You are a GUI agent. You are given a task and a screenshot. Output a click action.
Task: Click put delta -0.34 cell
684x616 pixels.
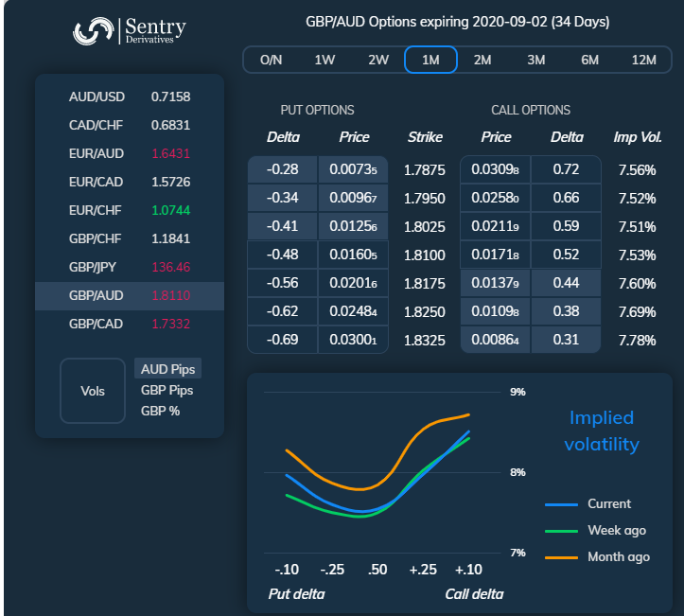pyautogui.click(x=282, y=198)
